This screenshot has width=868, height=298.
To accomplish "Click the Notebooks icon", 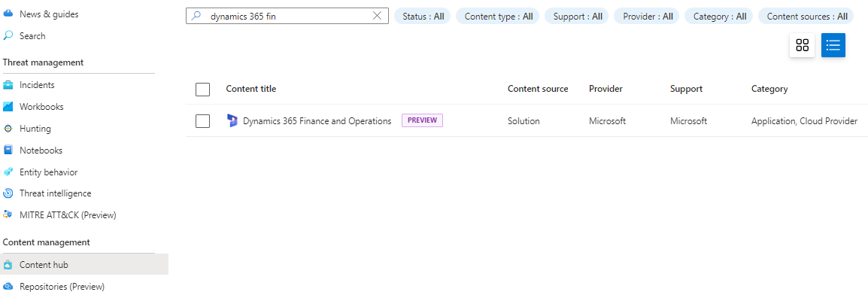I will (x=8, y=150).
